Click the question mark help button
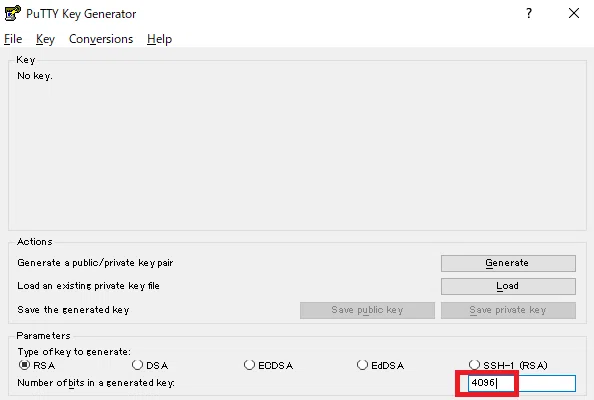Screen dimensions: 594x400 [x=529, y=13]
